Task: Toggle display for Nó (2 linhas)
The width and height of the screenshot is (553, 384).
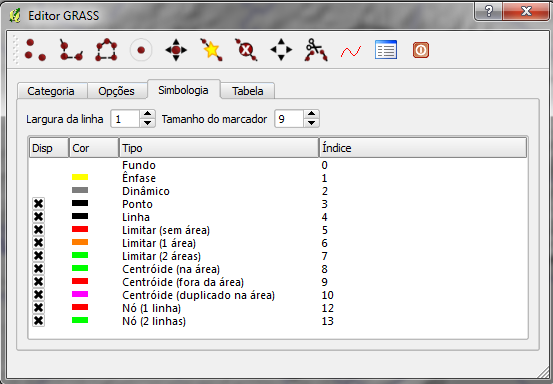Action: pos(38,321)
